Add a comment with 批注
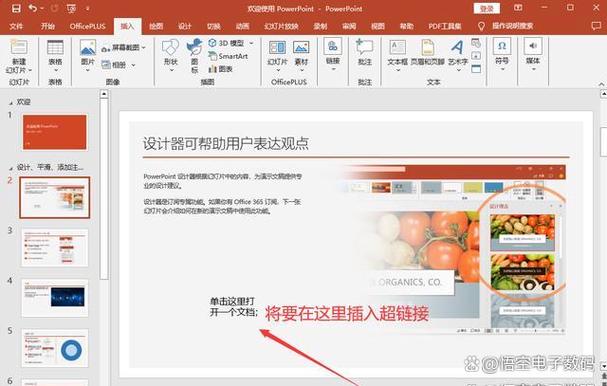This screenshot has height=386, width=607. coord(364,52)
